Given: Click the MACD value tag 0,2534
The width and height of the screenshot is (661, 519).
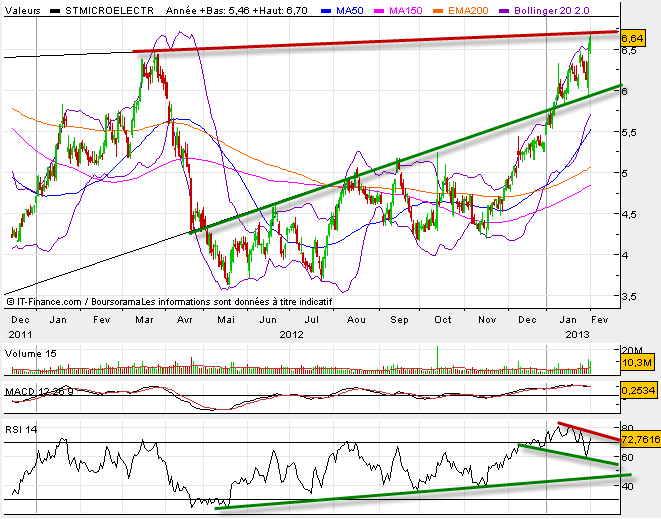Looking at the screenshot, I should tap(637, 392).
